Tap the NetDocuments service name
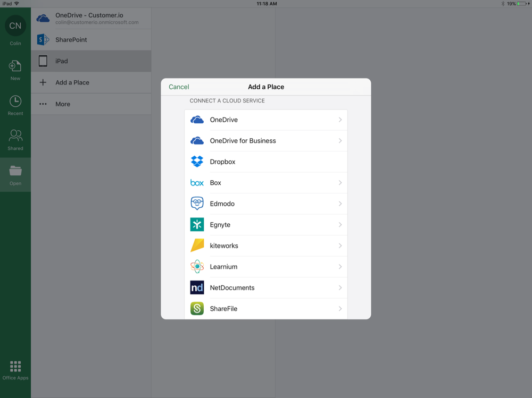This screenshot has width=532, height=398. [x=232, y=288]
